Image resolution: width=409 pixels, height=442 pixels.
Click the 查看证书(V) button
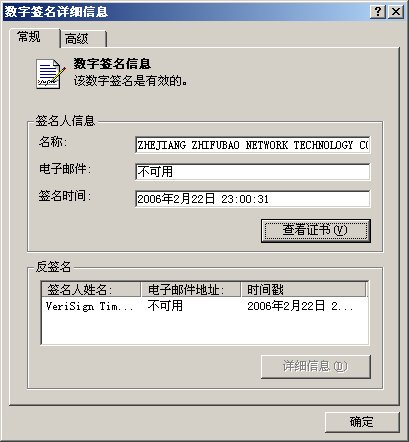316,230
